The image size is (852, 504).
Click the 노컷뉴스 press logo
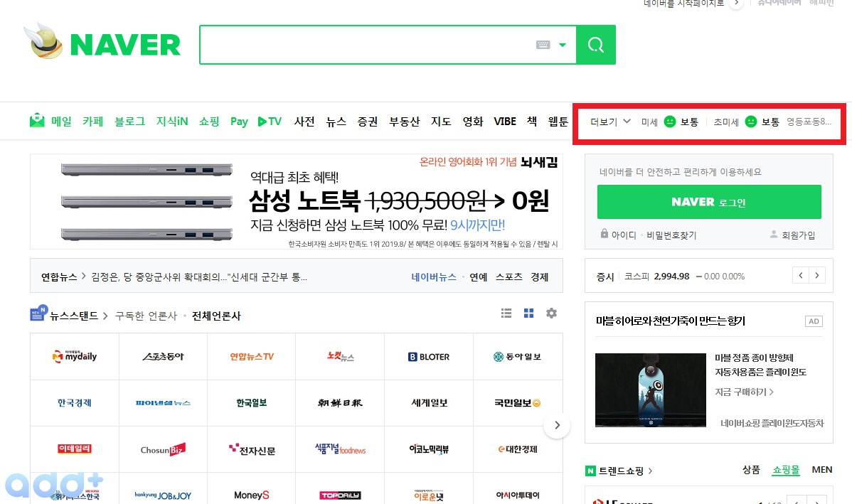click(x=340, y=357)
